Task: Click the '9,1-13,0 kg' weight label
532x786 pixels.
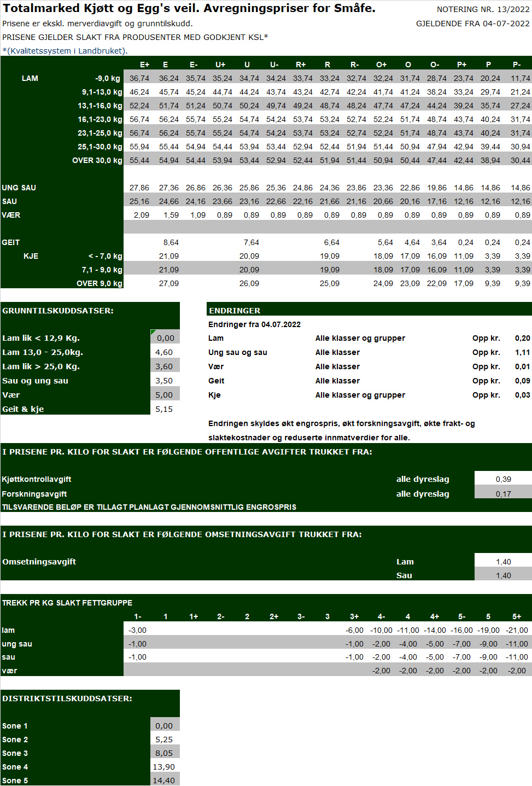Action: pyautogui.click(x=102, y=92)
